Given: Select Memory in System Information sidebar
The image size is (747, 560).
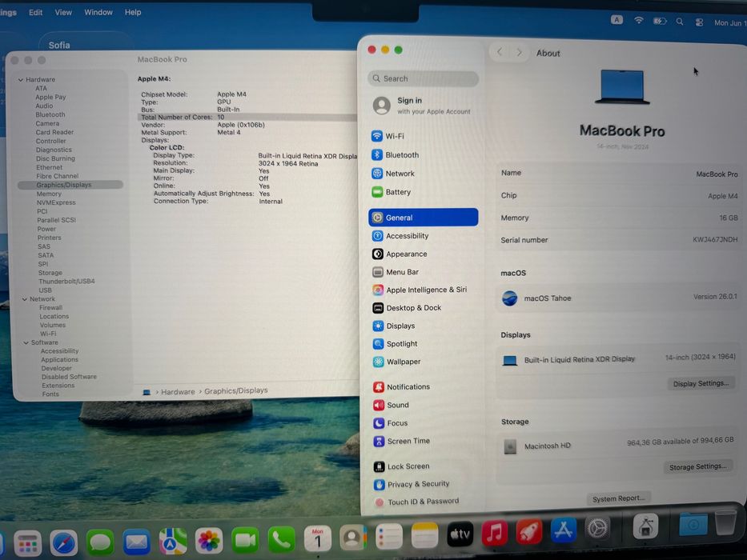Looking at the screenshot, I should pyautogui.click(x=49, y=194).
